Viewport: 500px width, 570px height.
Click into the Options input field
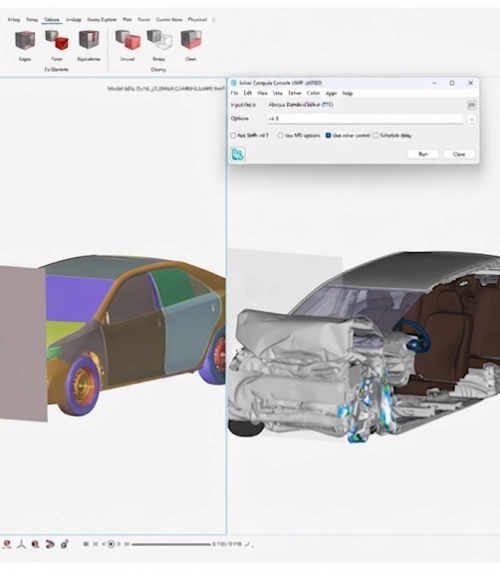point(365,119)
